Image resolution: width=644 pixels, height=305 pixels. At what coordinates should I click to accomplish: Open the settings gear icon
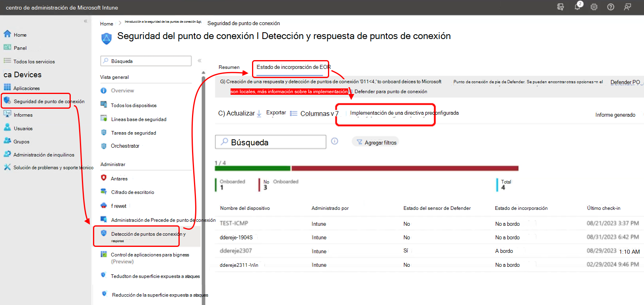tap(594, 7)
